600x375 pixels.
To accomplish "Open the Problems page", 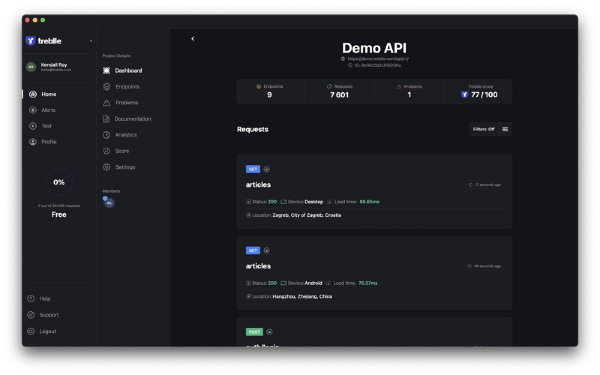I will click(121, 103).
